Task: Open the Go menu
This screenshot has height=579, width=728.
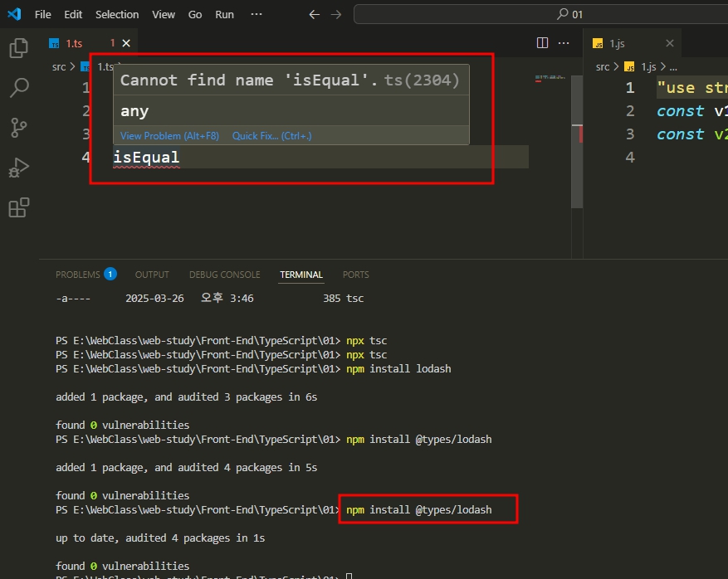Action: tap(194, 14)
